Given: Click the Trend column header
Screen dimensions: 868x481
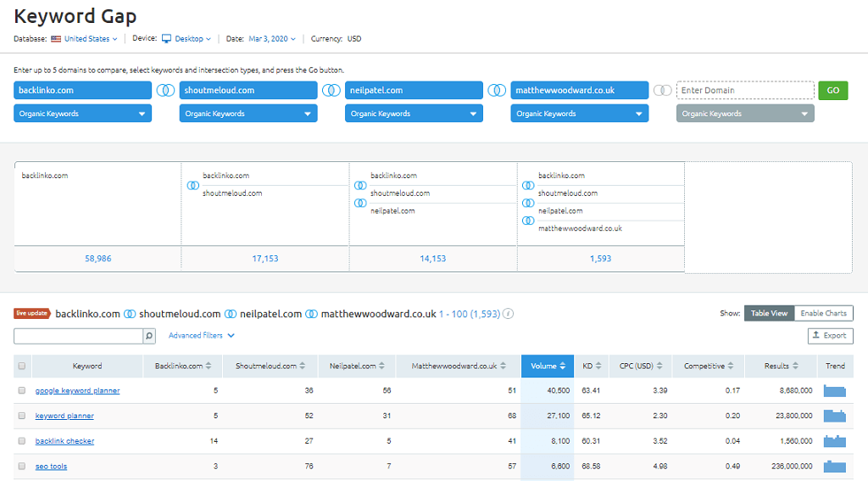Looking at the screenshot, I should [835, 366].
